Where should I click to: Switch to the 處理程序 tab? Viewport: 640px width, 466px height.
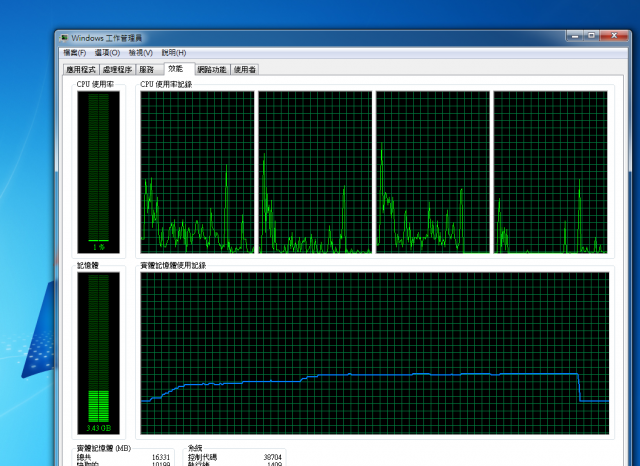pyautogui.click(x=117, y=70)
